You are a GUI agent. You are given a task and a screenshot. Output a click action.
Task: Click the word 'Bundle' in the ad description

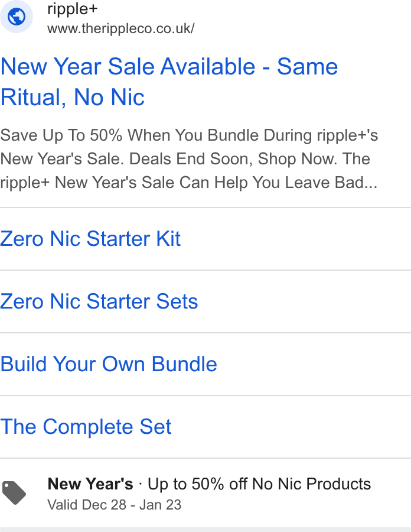click(233, 135)
